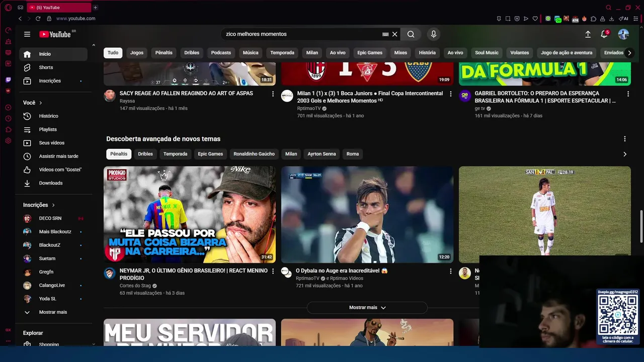Open CalangoLive channel subscription
Viewport: 644px width, 362px height.
(x=53, y=285)
